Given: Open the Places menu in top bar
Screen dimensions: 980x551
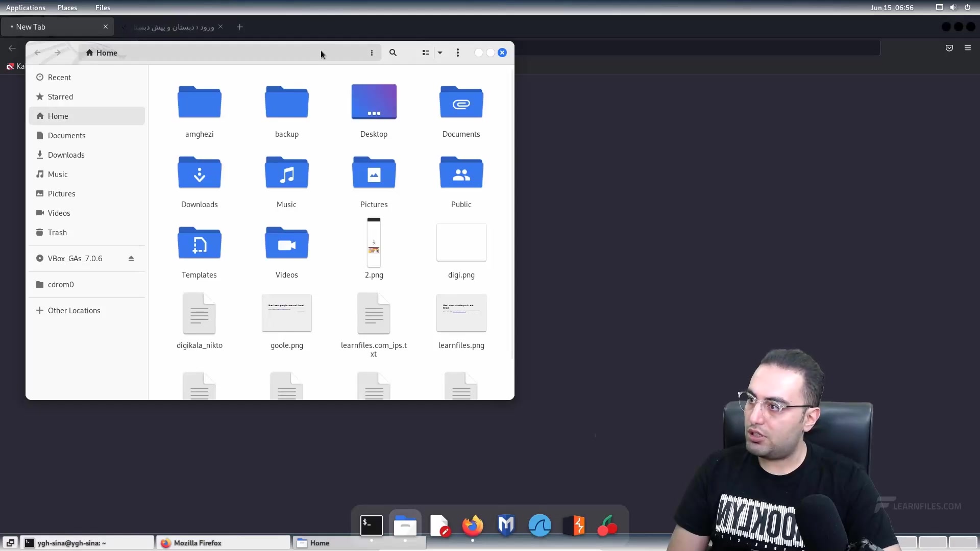Looking at the screenshot, I should (67, 8).
